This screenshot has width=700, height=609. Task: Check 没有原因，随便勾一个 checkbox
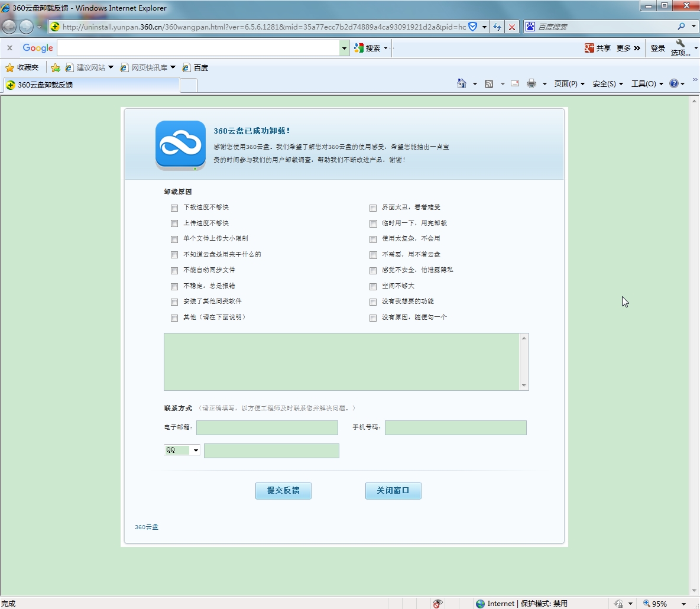coord(373,318)
